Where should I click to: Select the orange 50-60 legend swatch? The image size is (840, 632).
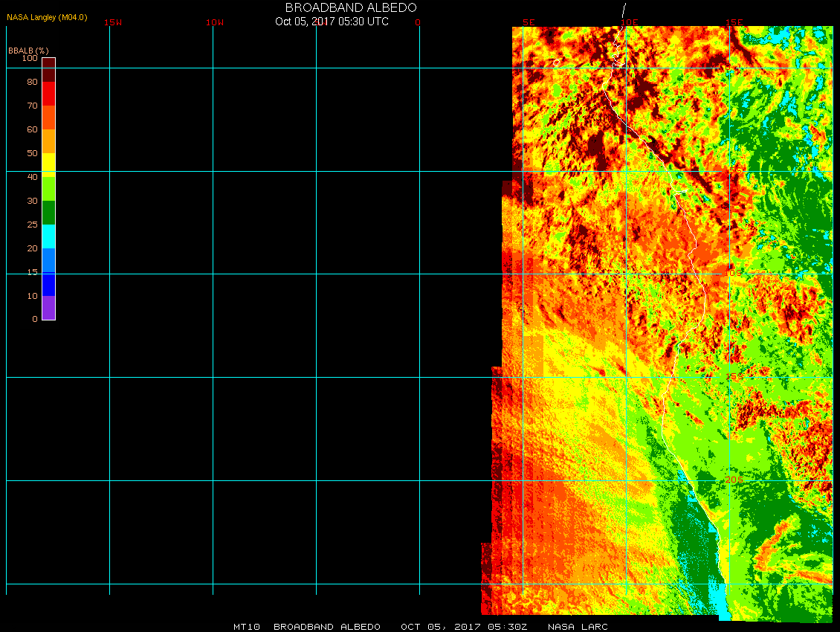coord(49,141)
